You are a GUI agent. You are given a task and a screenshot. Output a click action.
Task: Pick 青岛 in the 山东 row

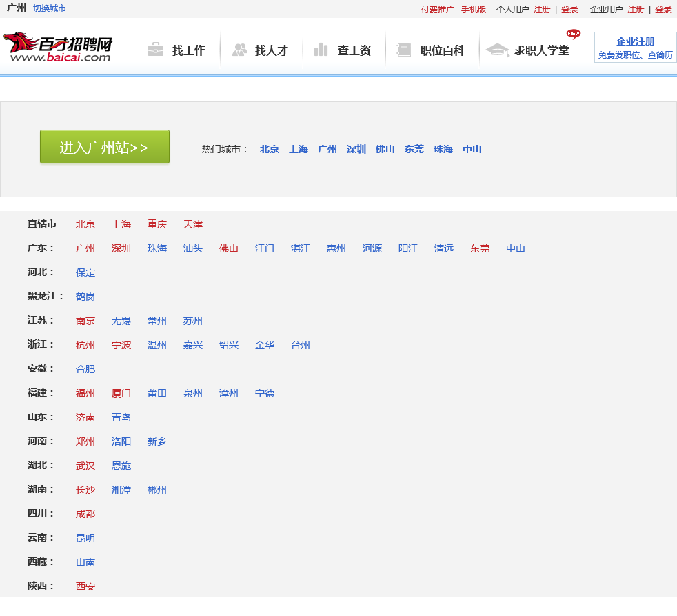click(x=121, y=417)
